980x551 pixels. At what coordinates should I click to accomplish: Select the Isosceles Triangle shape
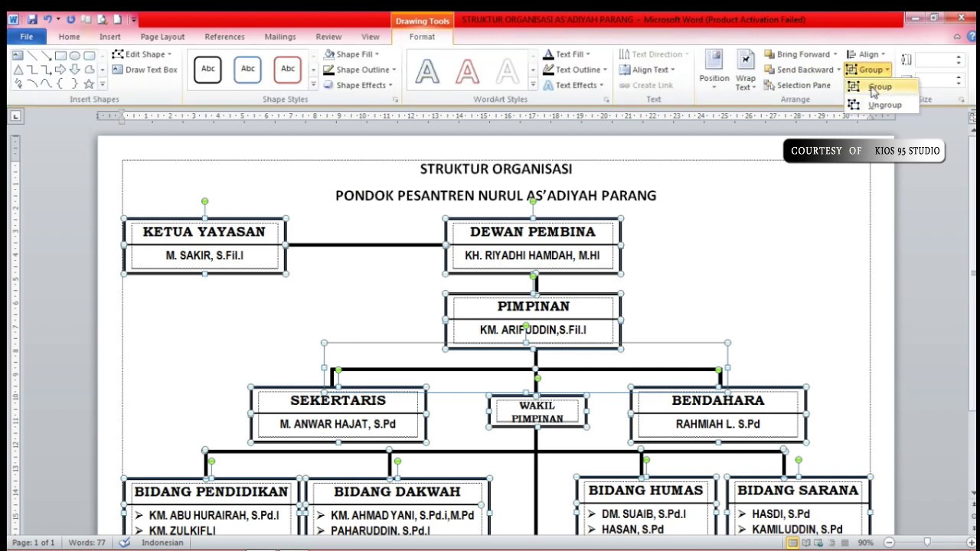click(18, 70)
